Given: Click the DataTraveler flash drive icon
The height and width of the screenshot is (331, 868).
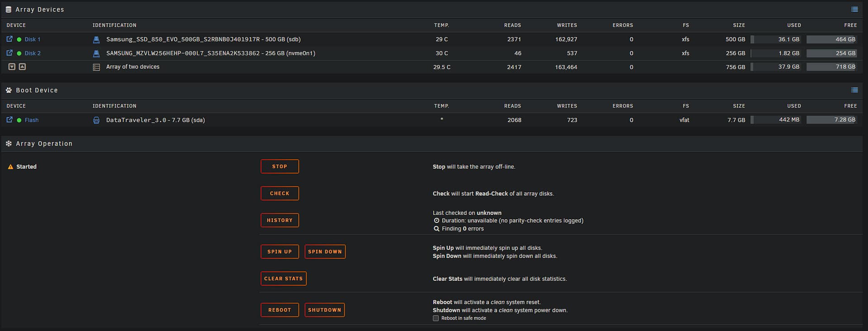Looking at the screenshot, I should [96, 120].
